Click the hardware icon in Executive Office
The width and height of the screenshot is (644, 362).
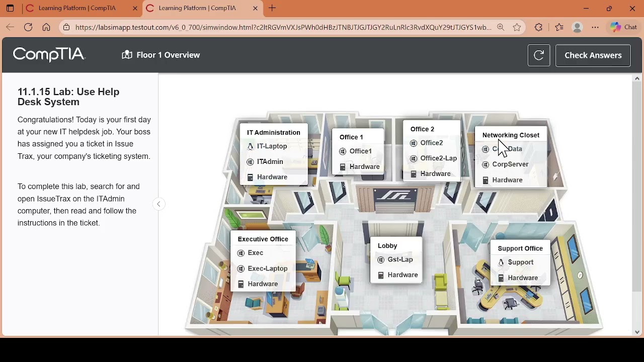[241, 285]
